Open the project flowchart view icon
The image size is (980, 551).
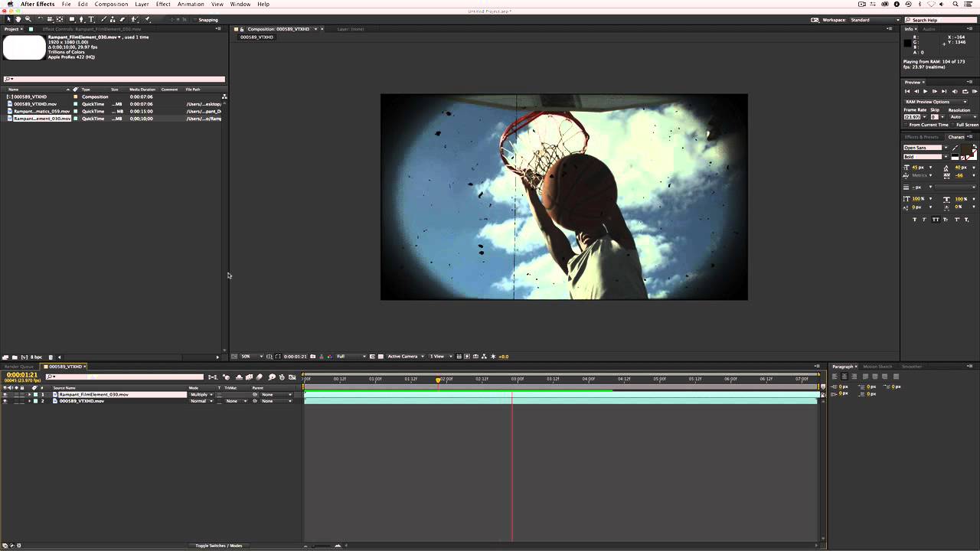[224, 96]
